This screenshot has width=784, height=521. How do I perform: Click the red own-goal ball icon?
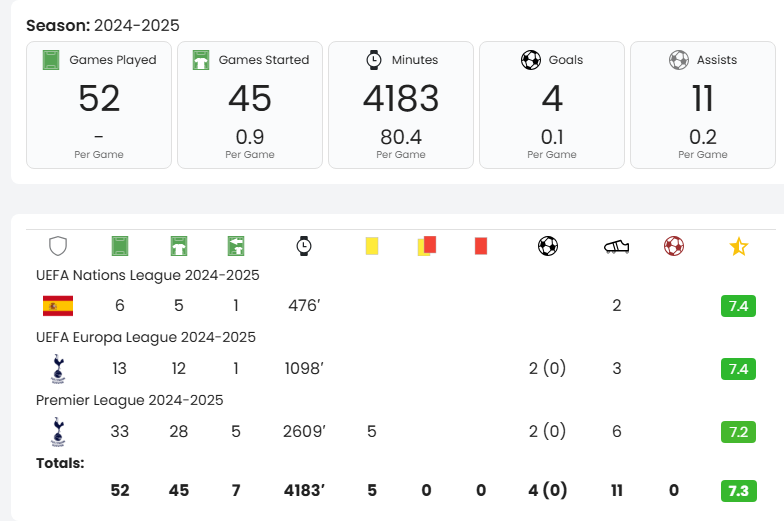coord(674,246)
